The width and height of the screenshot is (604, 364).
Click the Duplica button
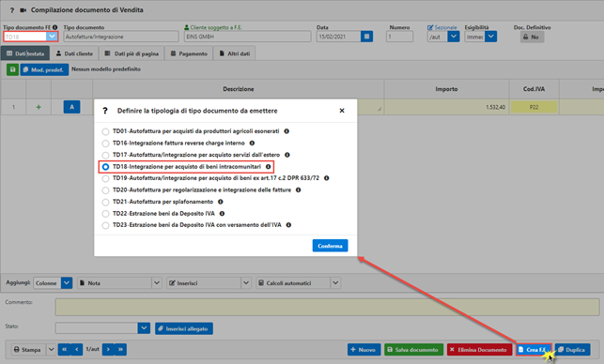572,349
